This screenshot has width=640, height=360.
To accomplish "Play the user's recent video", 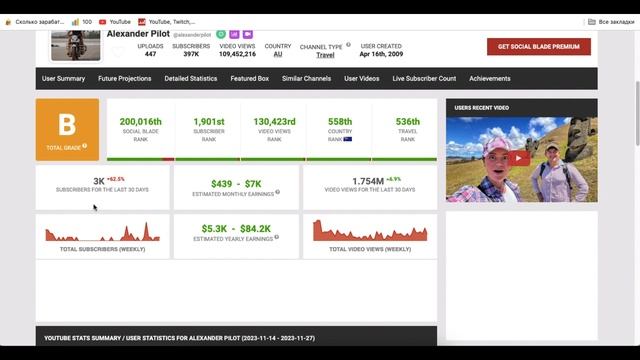I will pyautogui.click(x=519, y=158).
